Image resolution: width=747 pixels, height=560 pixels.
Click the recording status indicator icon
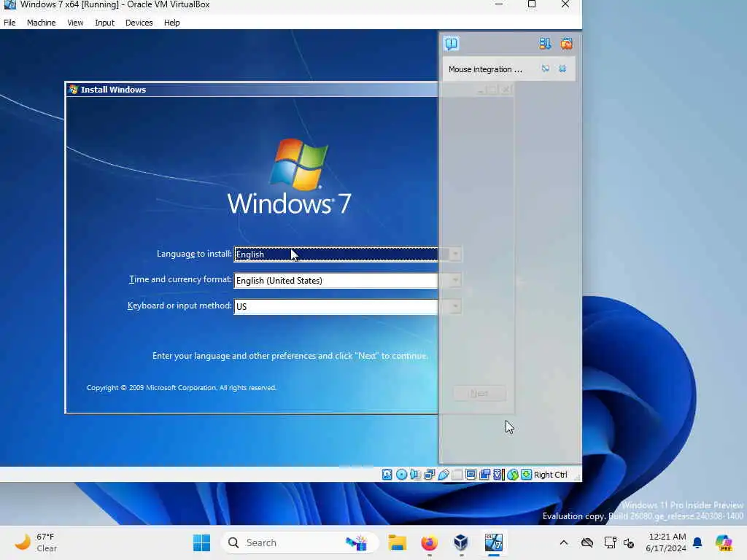click(485, 474)
